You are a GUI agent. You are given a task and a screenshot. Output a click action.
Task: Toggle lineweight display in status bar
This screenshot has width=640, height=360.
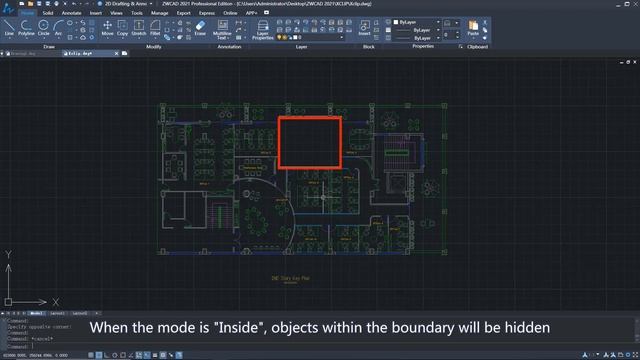tap(155, 355)
